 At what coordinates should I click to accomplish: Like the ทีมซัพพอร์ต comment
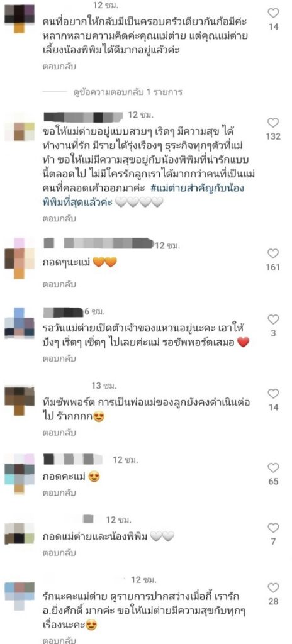(x=273, y=394)
